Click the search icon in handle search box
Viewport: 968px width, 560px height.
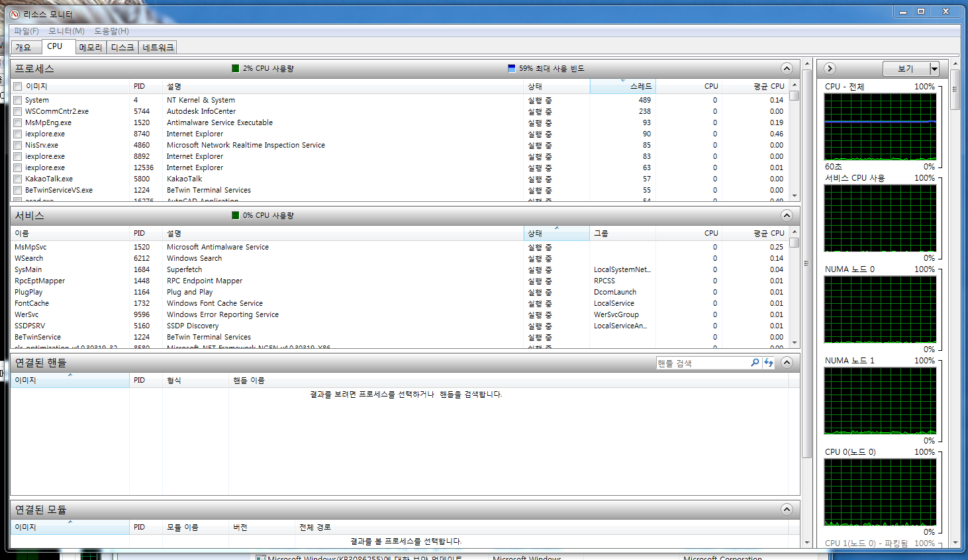[x=755, y=363]
